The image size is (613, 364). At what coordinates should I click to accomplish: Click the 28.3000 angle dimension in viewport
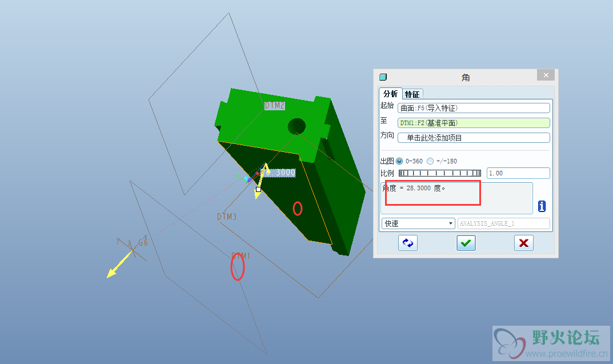(278, 173)
